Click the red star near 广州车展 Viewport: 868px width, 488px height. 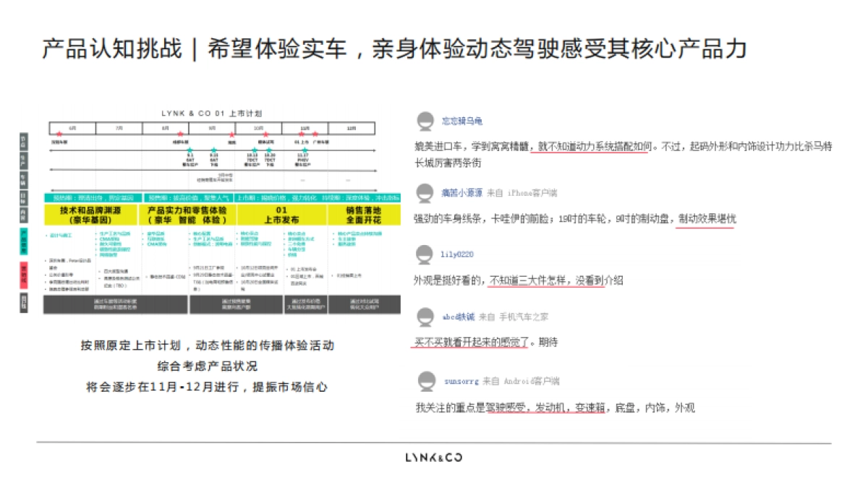point(314,134)
